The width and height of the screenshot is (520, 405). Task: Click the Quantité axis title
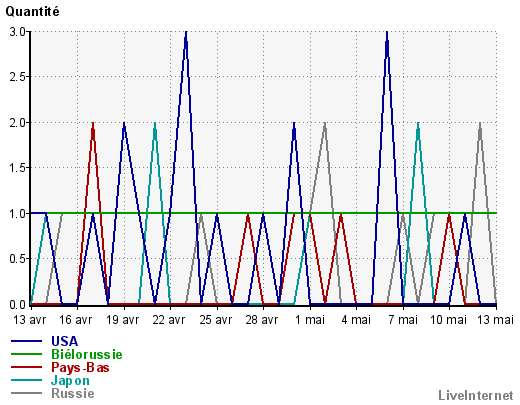[x=32, y=12]
